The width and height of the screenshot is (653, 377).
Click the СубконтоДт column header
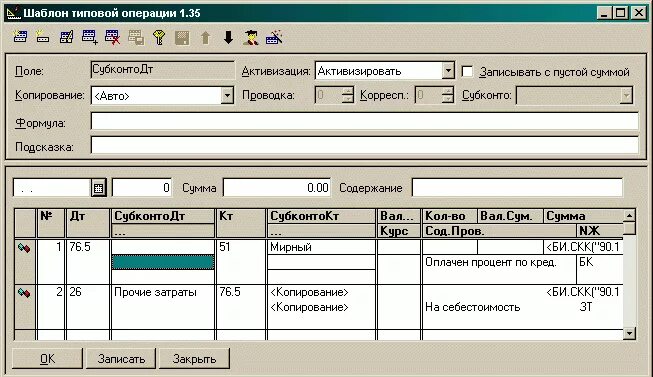(163, 216)
